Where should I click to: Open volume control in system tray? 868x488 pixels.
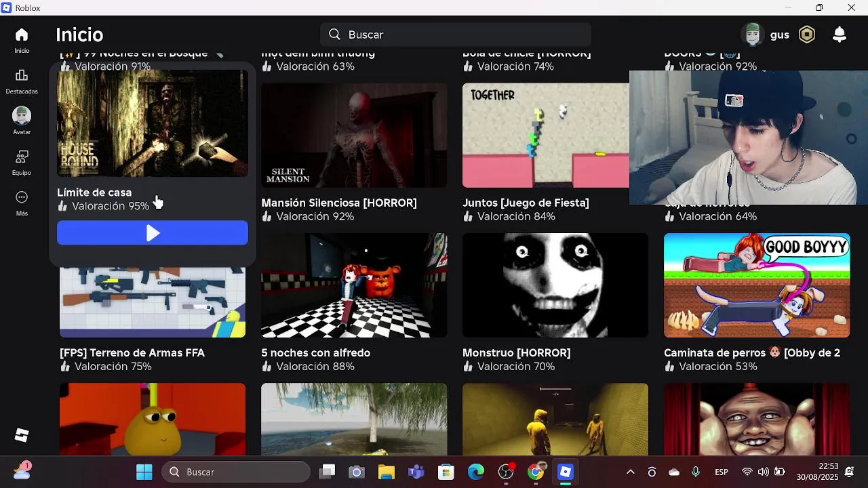click(764, 472)
